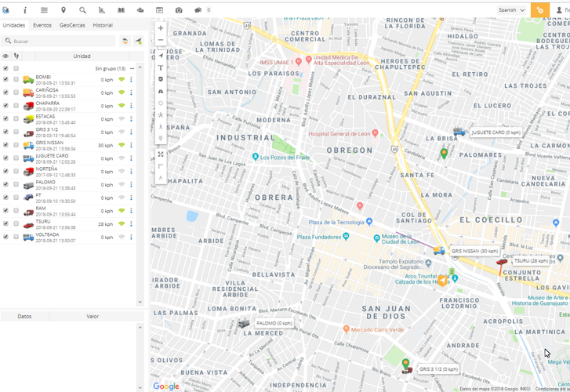Toggle follow checkbox for ESTACAS unit
570x392 pixels.
pyautogui.click(x=16, y=119)
